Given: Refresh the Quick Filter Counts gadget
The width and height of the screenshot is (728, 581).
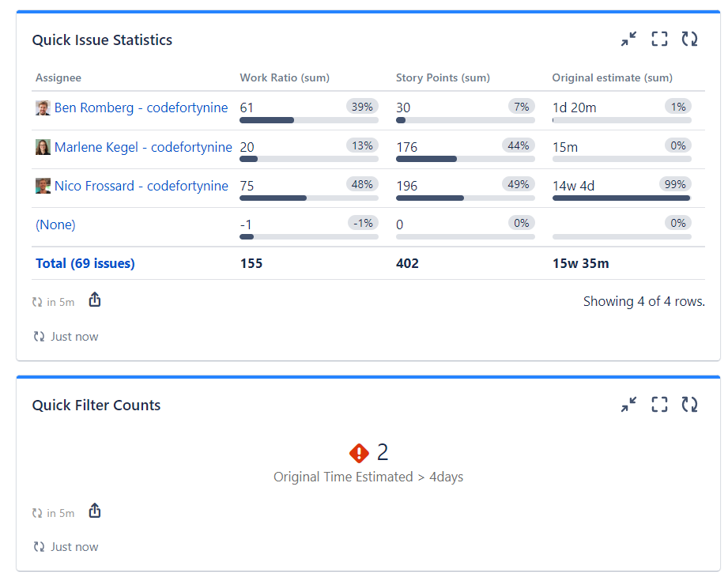Looking at the screenshot, I should click(x=689, y=404).
